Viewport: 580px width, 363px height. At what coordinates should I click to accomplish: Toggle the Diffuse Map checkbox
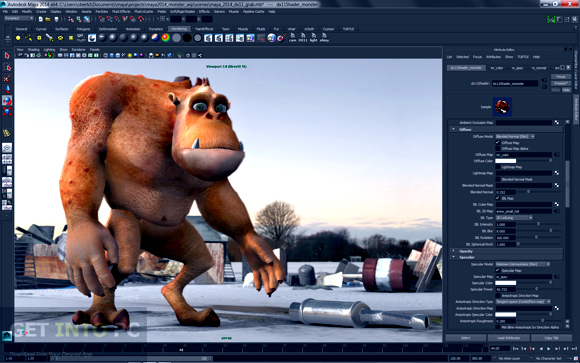point(498,142)
